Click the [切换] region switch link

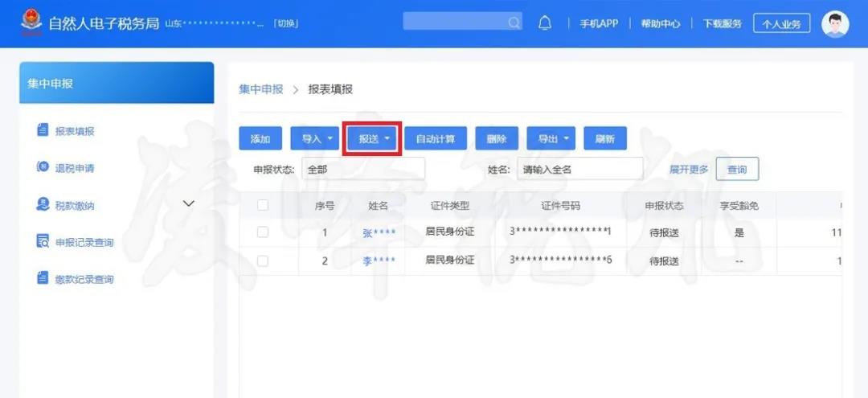point(285,24)
